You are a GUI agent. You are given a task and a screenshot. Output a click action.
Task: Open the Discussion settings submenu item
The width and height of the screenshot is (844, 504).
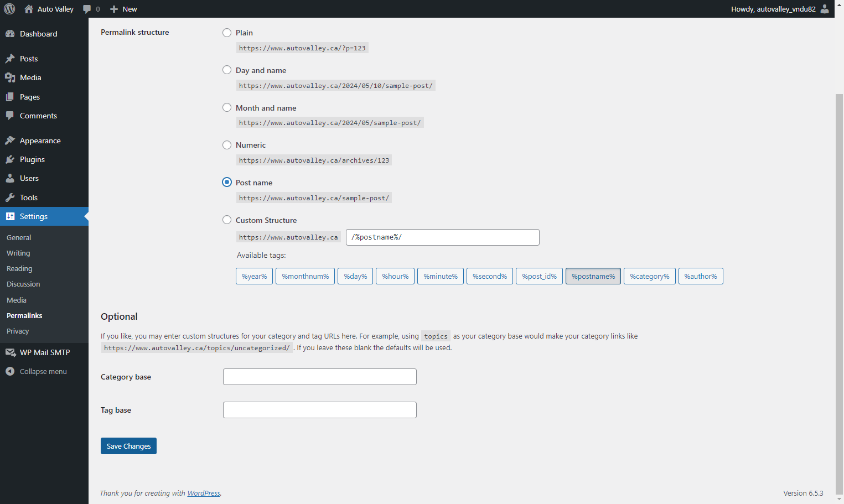pos(23,284)
